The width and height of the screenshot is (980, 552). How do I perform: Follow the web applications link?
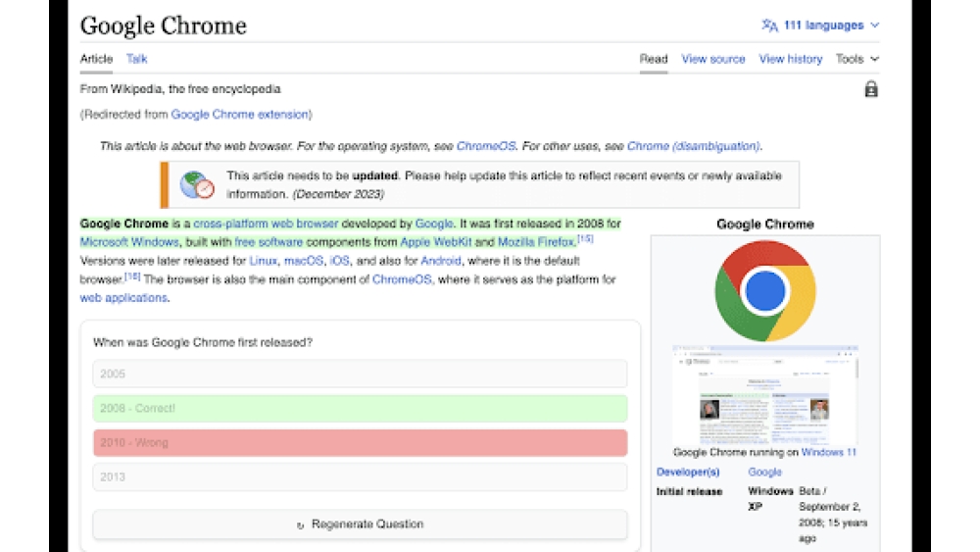coord(123,298)
